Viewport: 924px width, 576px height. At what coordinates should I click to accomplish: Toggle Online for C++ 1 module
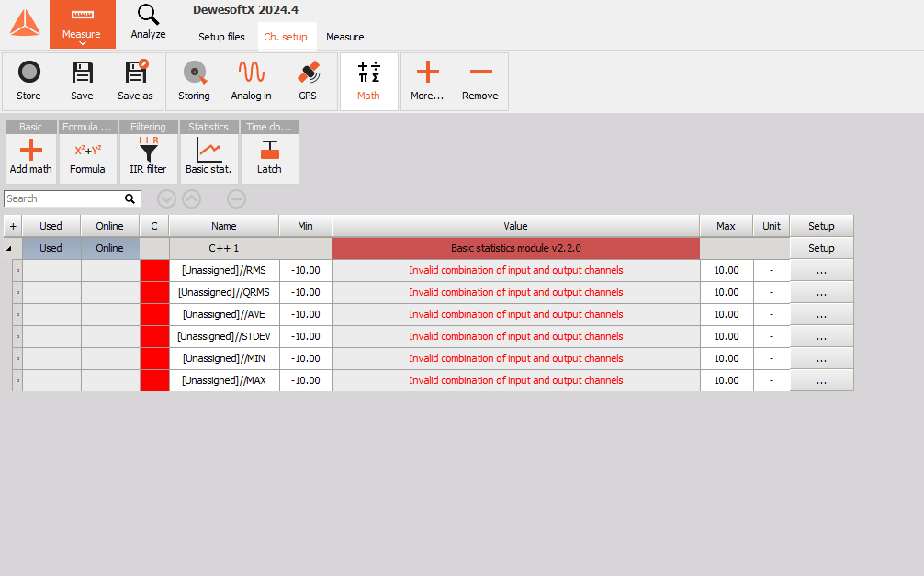(110, 248)
